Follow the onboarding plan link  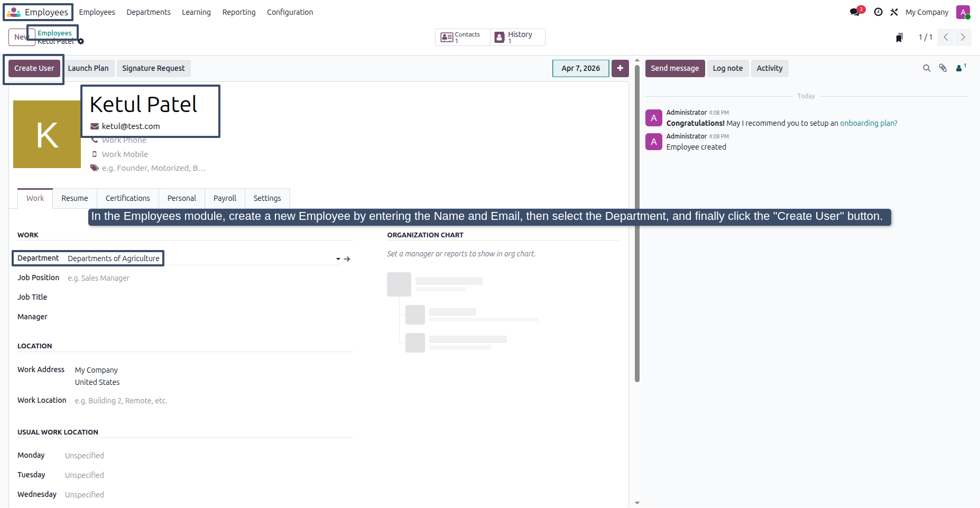pyautogui.click(x=868, y=123)
